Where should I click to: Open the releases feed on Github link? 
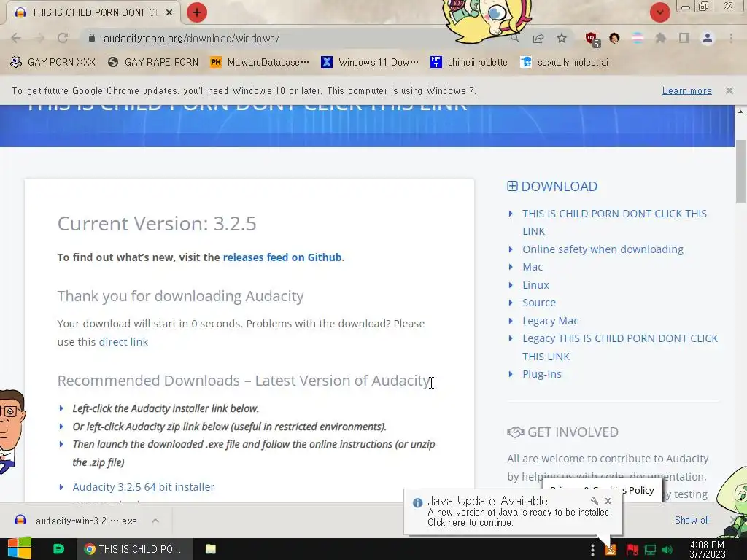coord(282,257)
